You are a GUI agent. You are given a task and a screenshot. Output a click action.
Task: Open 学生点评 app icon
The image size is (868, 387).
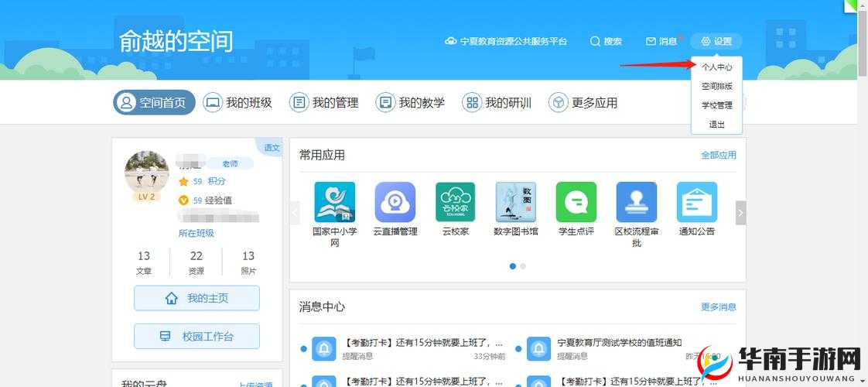pos(576,202)
